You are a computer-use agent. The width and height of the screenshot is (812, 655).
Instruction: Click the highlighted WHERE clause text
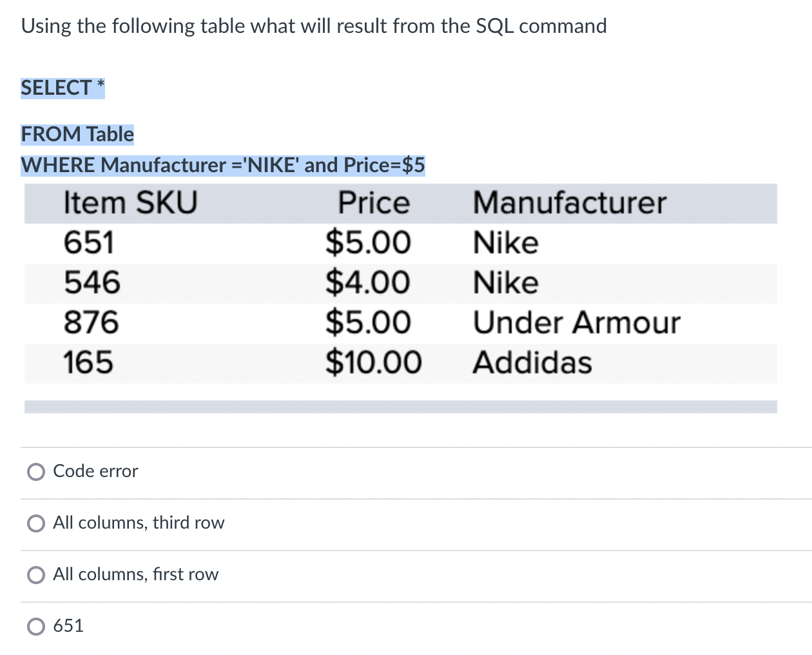(222, 165)
